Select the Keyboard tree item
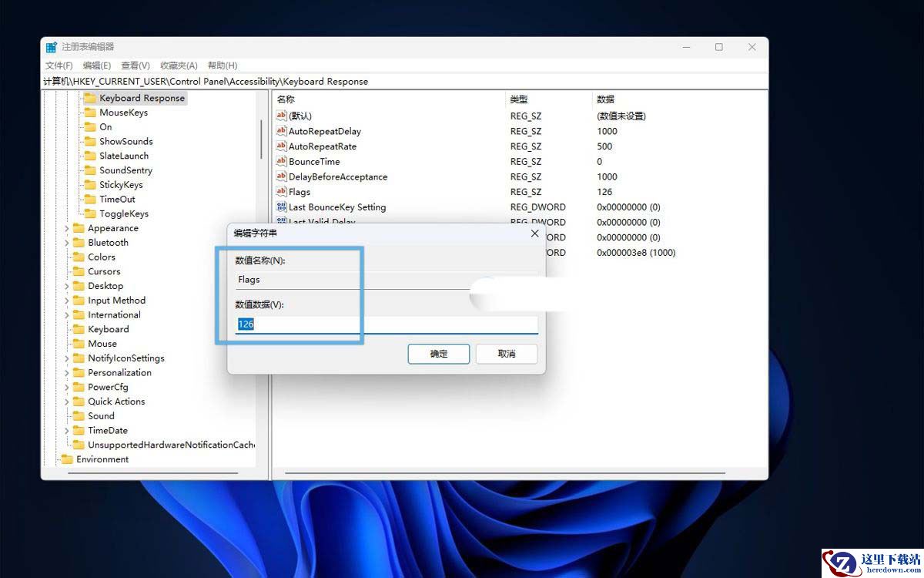The height and width of the screenshot is (578, 924). pyautogui.click(x=109, y=329)
